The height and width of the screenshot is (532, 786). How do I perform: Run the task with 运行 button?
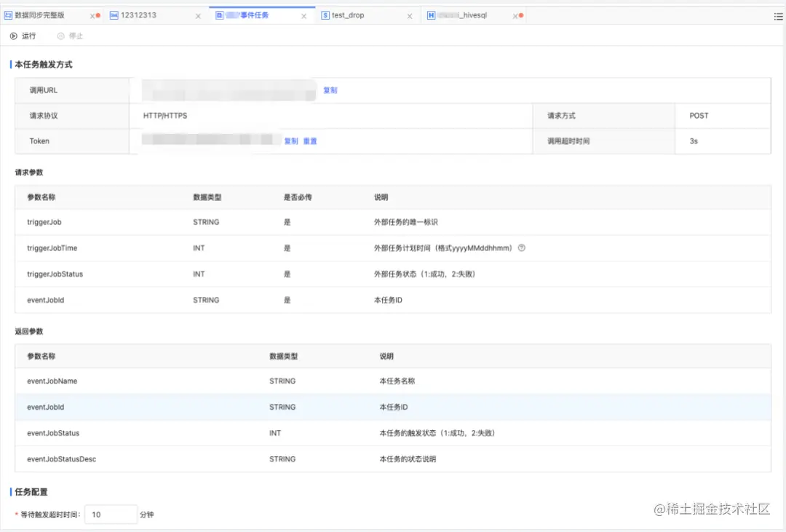(23, 36)
